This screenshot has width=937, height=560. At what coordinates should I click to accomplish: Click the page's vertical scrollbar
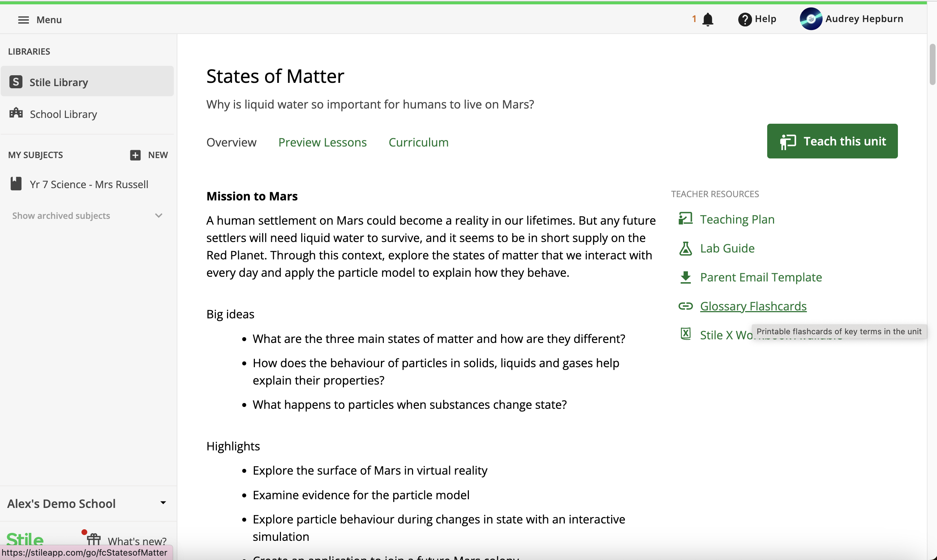(x=932, y=64)
